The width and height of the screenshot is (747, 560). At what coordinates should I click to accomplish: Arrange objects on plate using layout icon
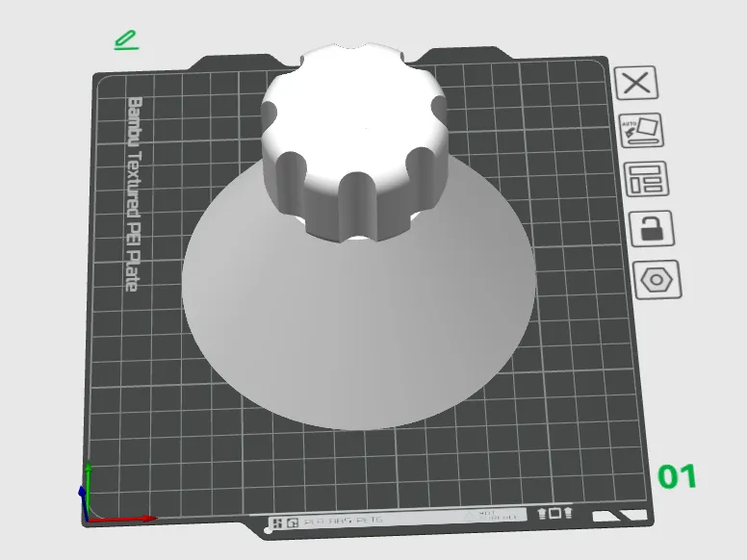pos(647,179)
